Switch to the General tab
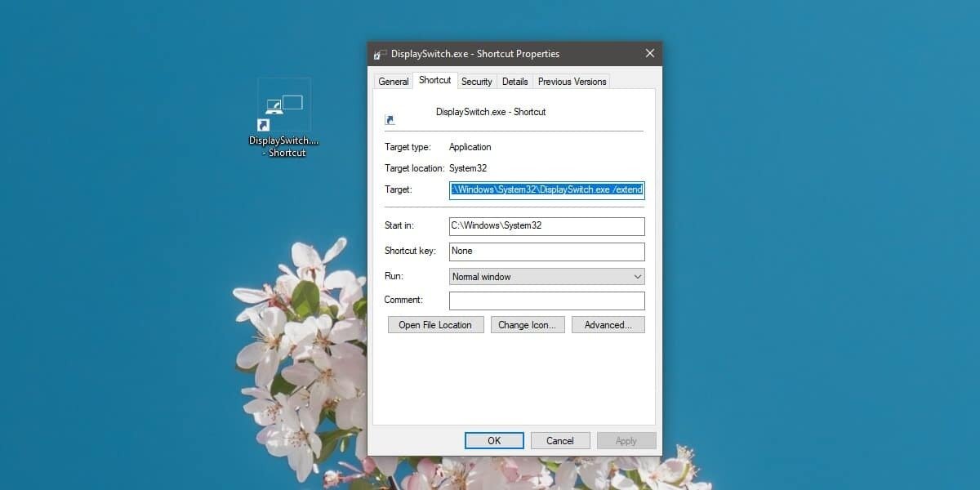Screen dimensions: 980x490 coord(393,82)
